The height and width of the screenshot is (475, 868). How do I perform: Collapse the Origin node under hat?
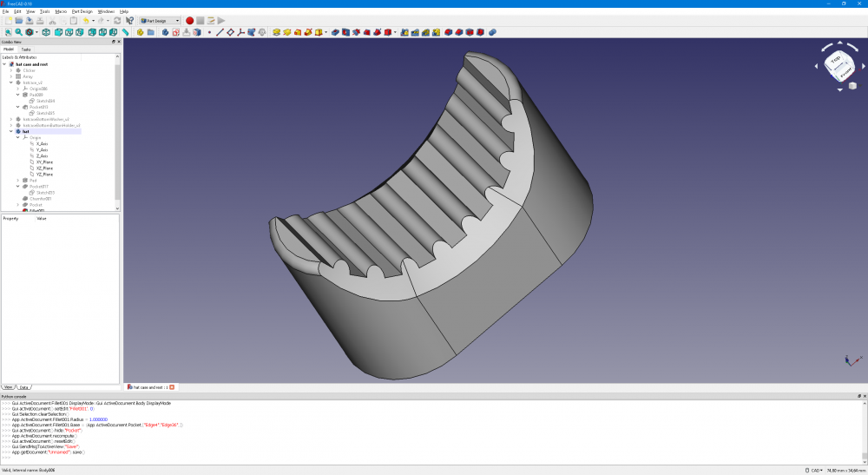(x=17, y=137)
